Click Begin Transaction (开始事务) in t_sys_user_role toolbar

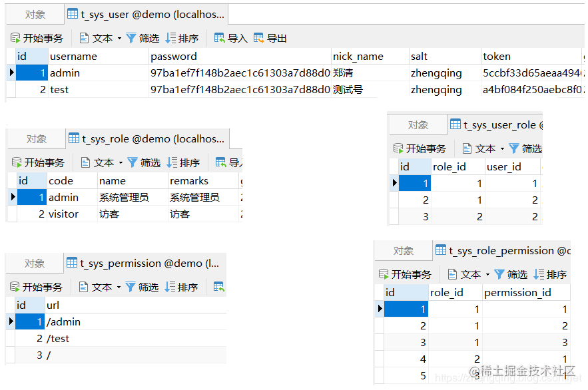click(x=420, y=148)
